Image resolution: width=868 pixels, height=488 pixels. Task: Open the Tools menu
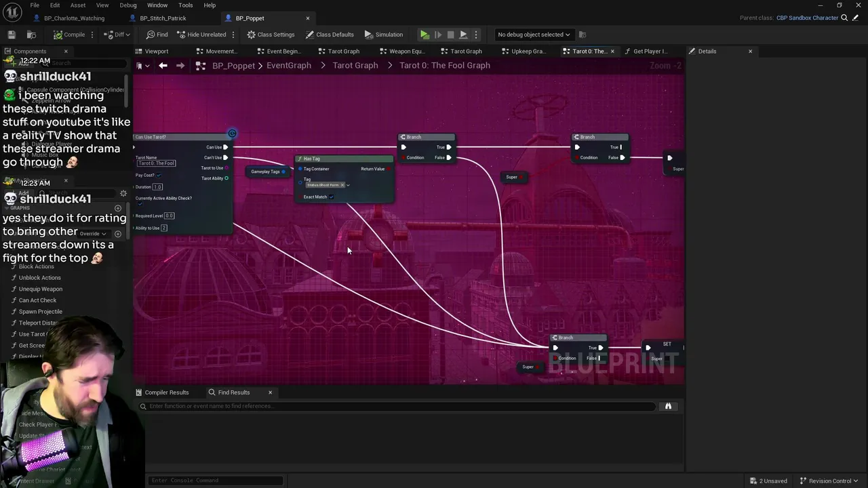pyautogui.click(x=185, y=5)
